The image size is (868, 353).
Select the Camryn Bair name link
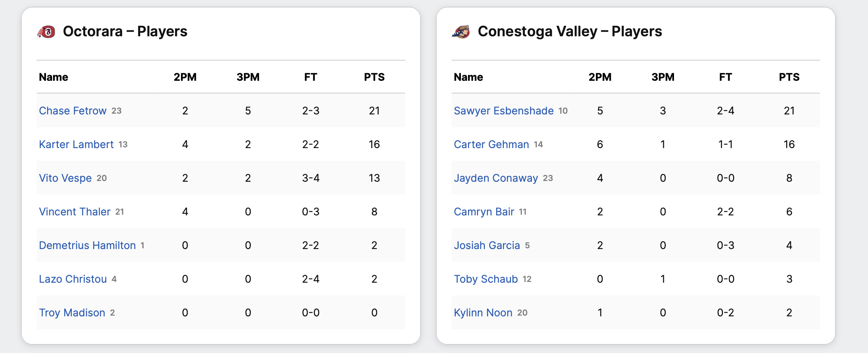[484, 212]
